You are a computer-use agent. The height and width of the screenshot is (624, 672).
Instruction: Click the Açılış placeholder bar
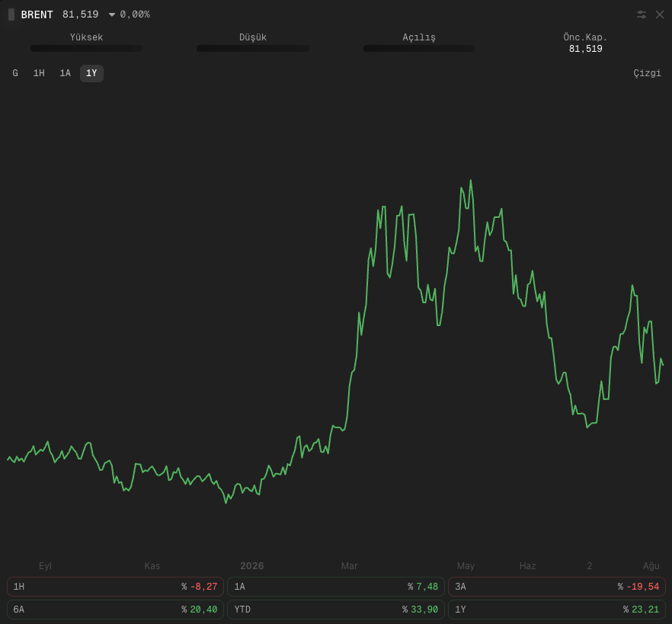419,49
